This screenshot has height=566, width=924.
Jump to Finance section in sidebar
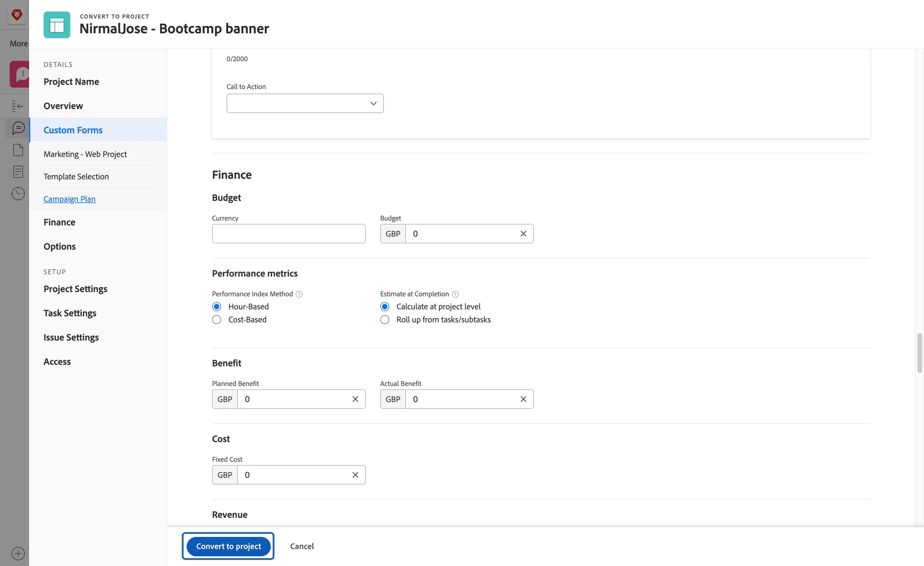59,222
